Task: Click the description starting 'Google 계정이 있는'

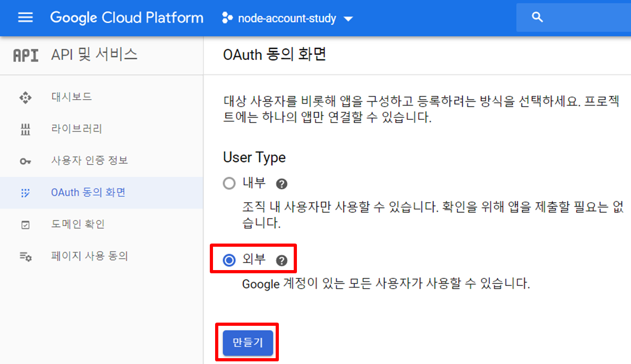Action: [386, 283]
